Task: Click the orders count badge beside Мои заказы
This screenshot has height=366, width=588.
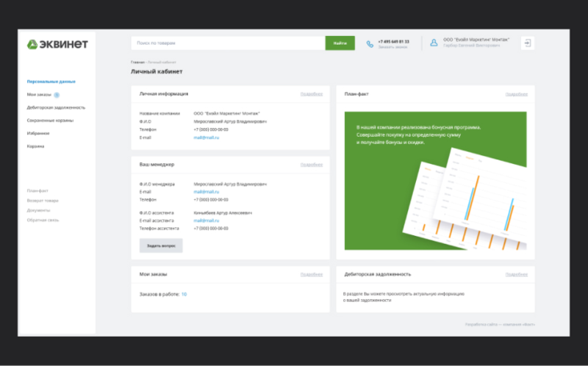Action: tap(57, 95)
